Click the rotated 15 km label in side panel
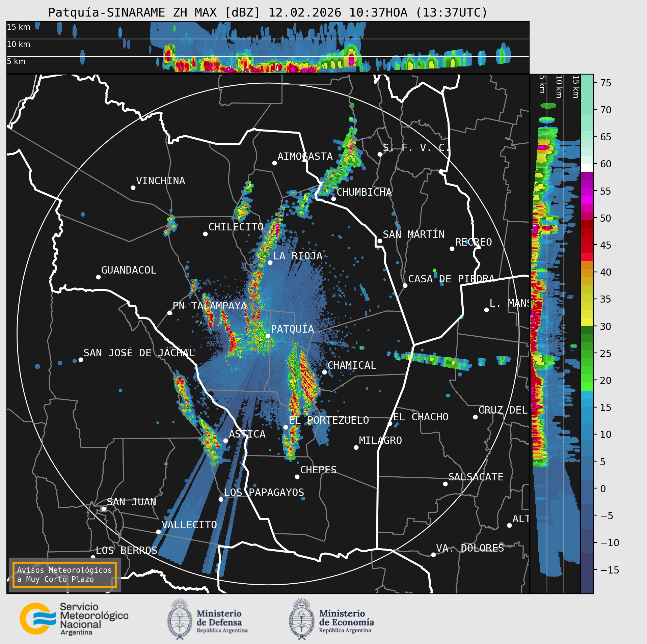Image resolution: width=647 pixels, height=644 pixels. [576, 87]
